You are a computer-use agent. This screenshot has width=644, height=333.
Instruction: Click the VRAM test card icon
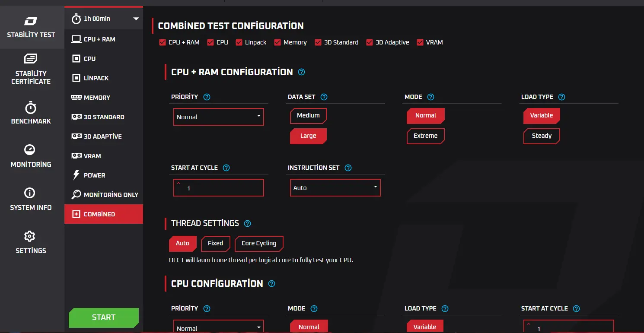click(76, 155)
